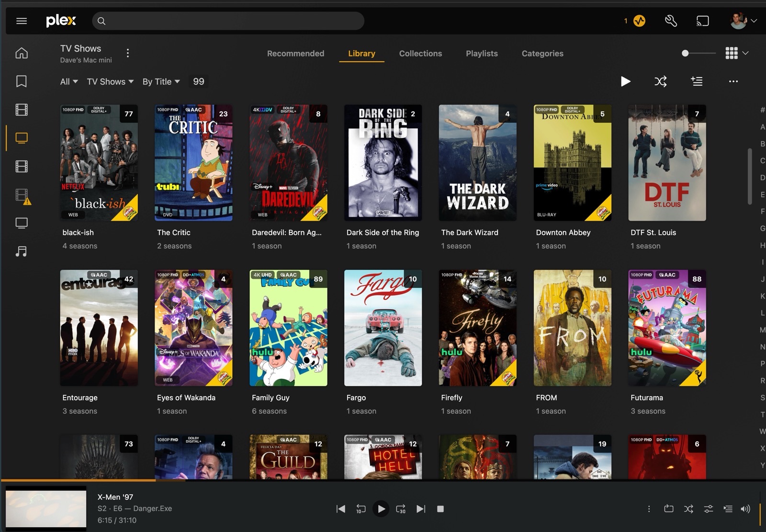The width and height of the screenshot is (766, 532).
Task: Shuffle the TV Shows library
Action: (x=661, y=81)
